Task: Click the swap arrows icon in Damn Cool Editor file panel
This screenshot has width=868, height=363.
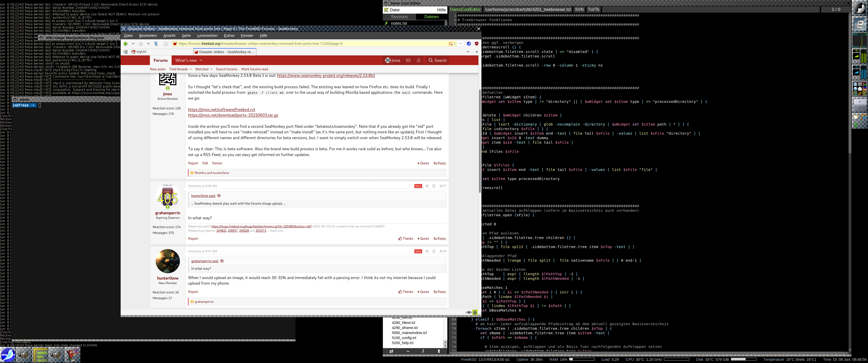Action: [391, 351]
